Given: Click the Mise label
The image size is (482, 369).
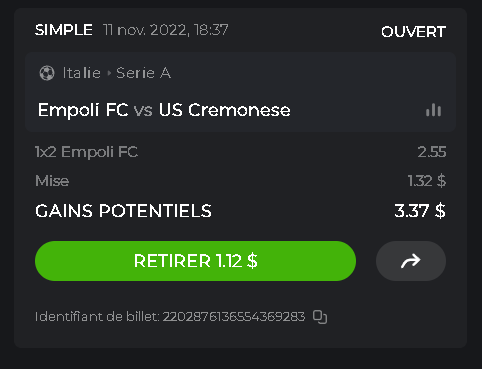Looking at the screenshot, I should [x=52, y=181].
